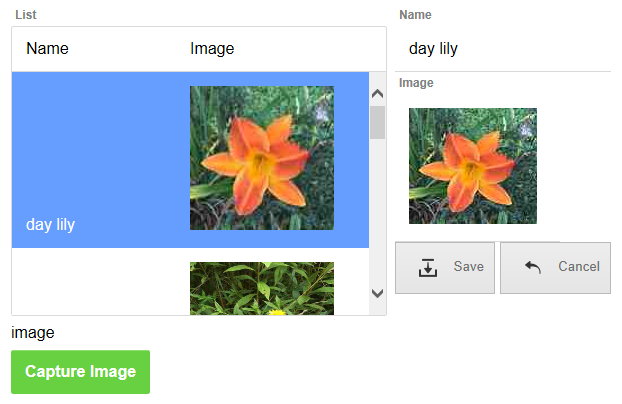
Task: Click the green Capture Image button
Action: 81,372
